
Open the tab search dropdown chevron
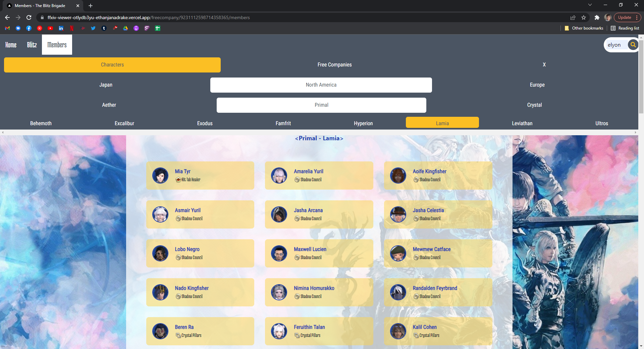[x=590, y=5]
